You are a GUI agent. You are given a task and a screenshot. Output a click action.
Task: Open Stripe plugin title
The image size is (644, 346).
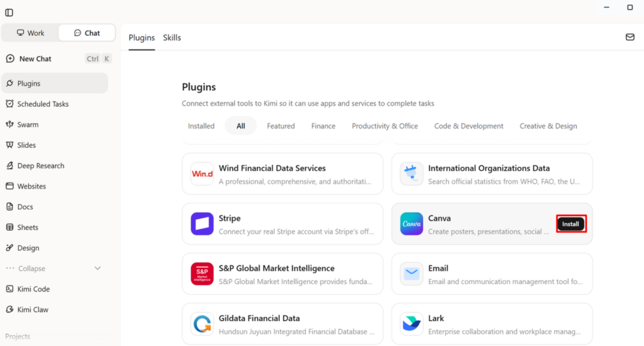click(x=229, y=218)
